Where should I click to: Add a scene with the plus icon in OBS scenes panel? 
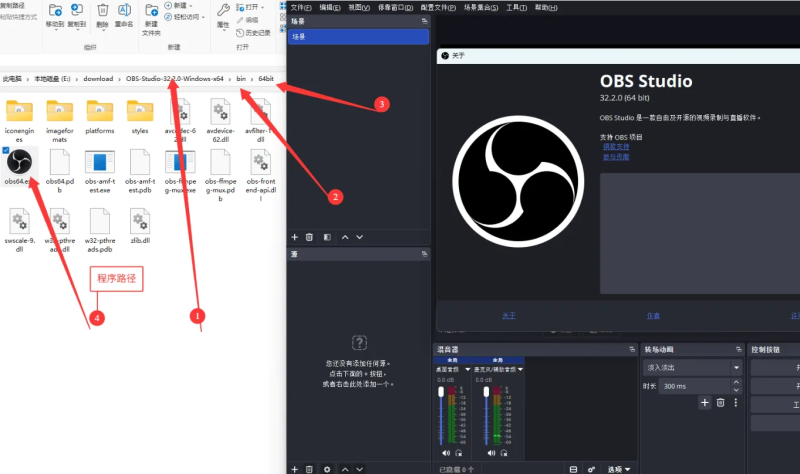click(294, 237)
